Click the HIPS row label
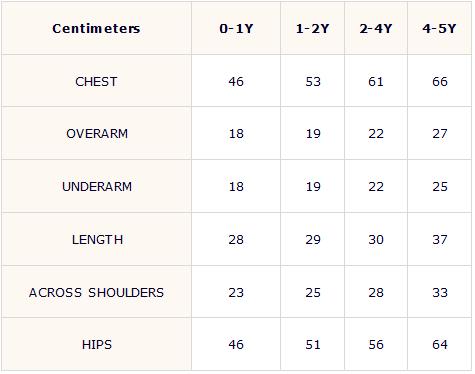 pyautogui.click(x=97, y=345)
